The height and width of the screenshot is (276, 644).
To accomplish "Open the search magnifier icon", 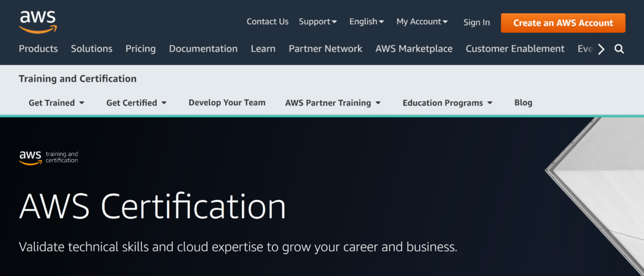I will [x=619, y=49].
